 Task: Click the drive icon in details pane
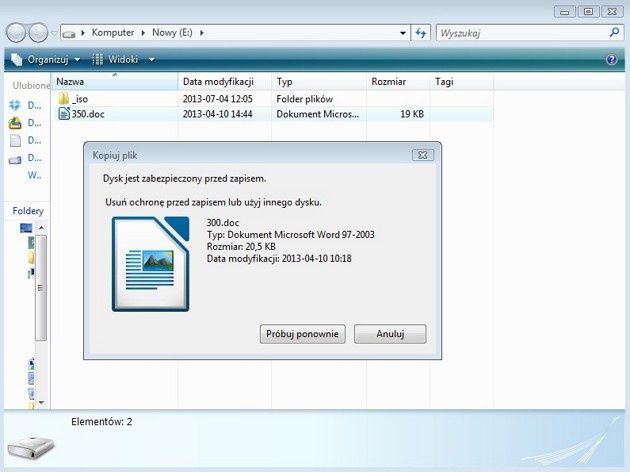coord(31,447)
